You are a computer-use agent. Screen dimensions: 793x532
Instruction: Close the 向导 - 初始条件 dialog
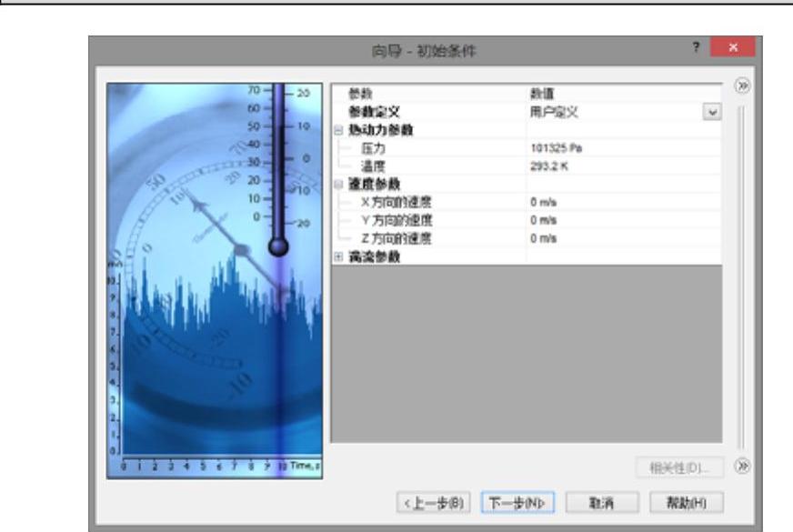point(733,47)
